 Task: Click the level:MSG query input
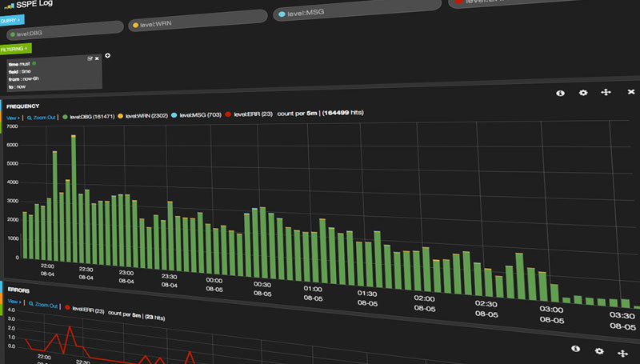point(357,10)
